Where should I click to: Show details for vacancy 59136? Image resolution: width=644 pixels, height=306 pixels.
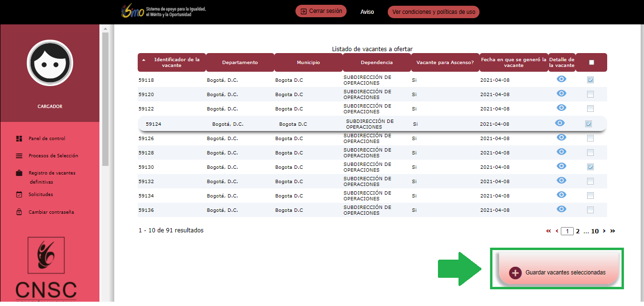click(x=561, y=209)
